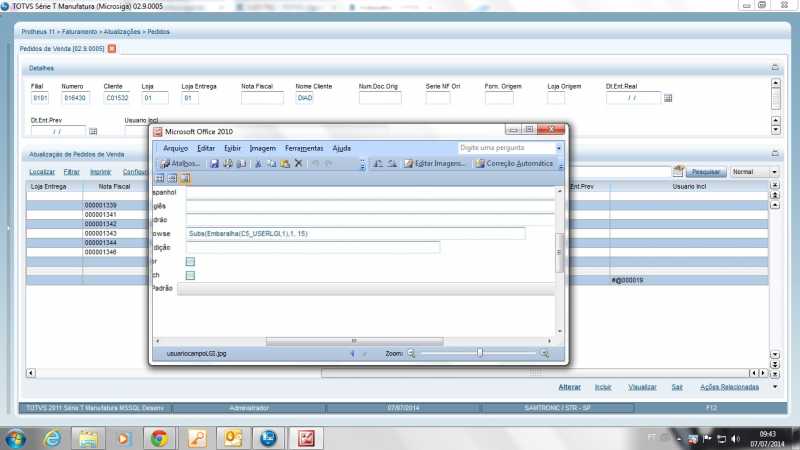
Task: Open Internet Explorer from taskbar
Action: coord(52,438)
